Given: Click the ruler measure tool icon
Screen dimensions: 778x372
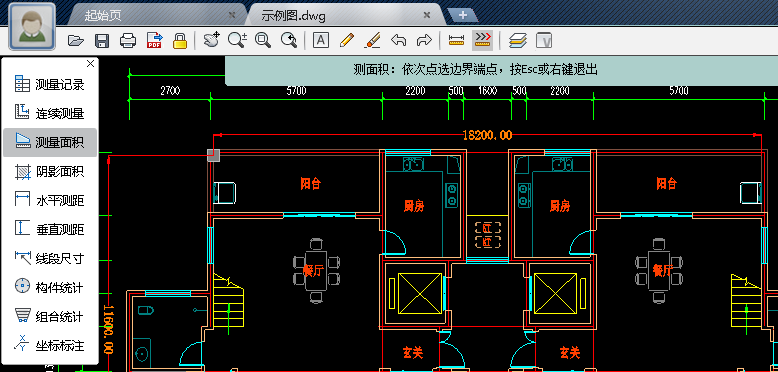Looking at the screenshot, I should click(455, 41).
